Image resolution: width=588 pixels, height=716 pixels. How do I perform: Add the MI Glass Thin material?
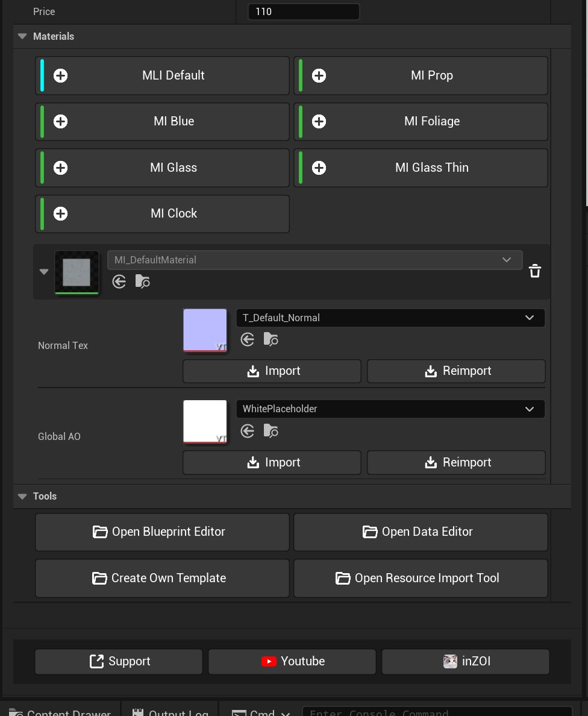[x=421, y=168]
